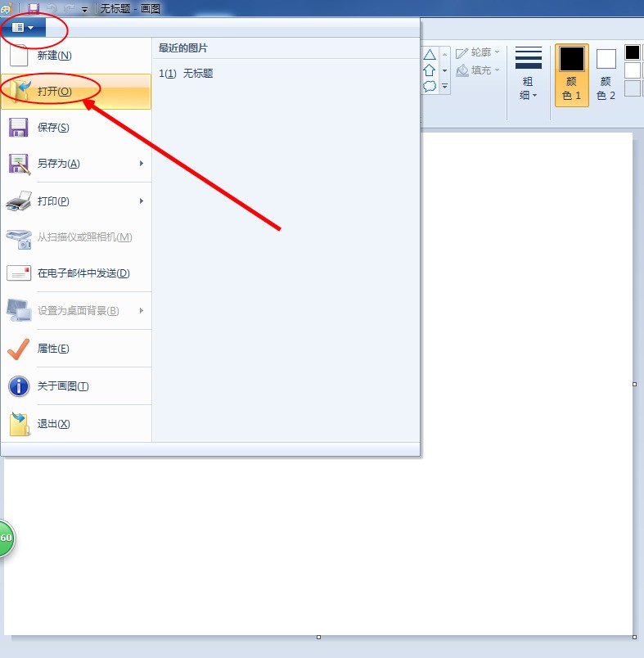Screen dimensions: 644x658
Task: Click the open folder icon
Action: pyautogui.click(x=20, y=92)
